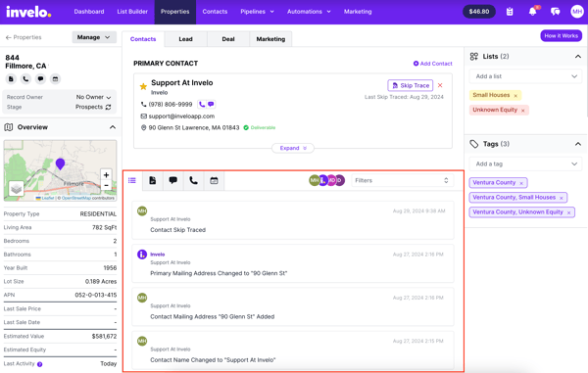Open the Add a tag dropdown
588x373 pixels.
pyautogui.click(x=525, y=164)
